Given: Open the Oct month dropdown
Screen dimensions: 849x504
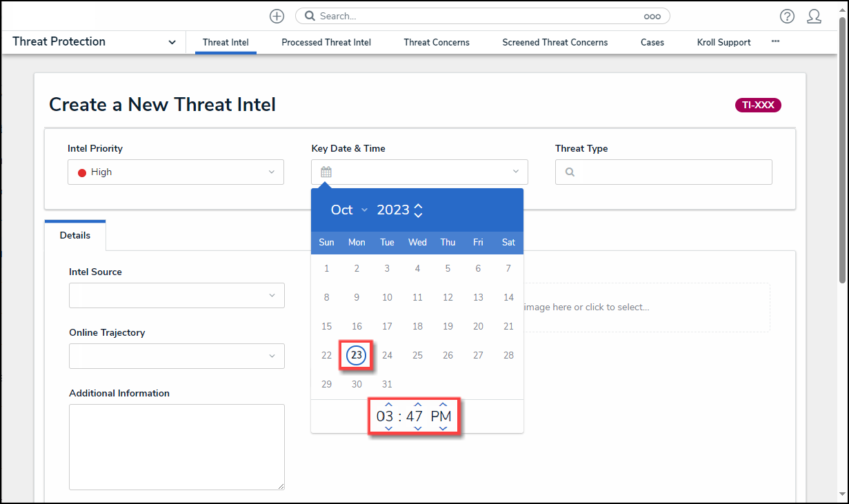Looking at the screenshot, I should 349,210.
